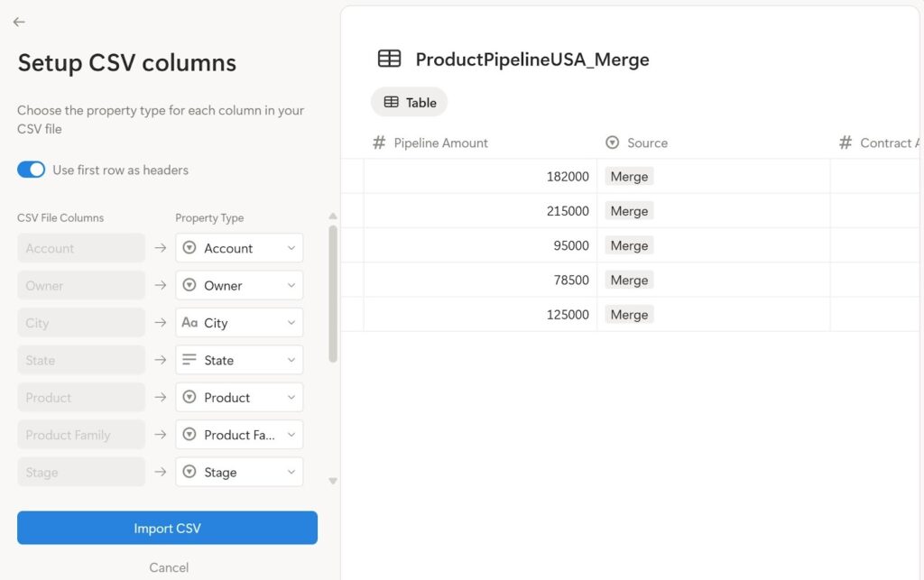The width and height of the screenshot is (924, 580).
Task: Click the Owner CSV file column field
Action: 81,285
